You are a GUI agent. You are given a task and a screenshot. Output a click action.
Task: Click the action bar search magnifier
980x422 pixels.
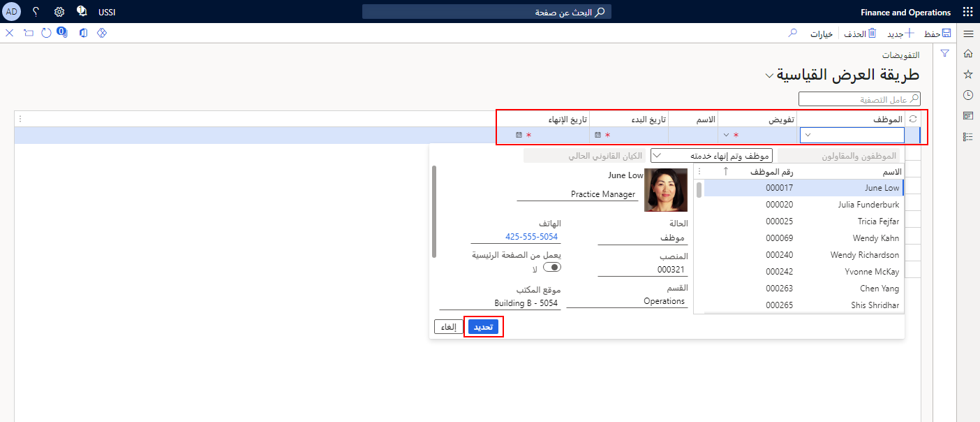click(792, 33)
